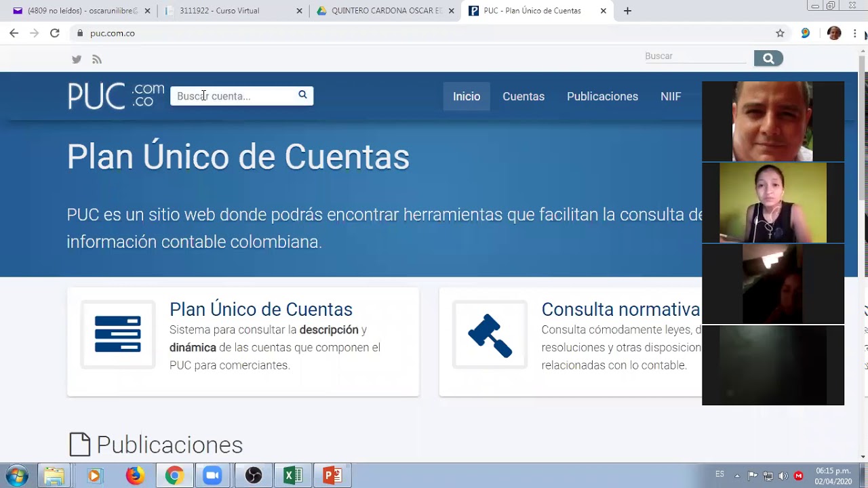Open the Chrome profile avatar
The height and width of the screenshot is (488, 868).
click(834, 33)
